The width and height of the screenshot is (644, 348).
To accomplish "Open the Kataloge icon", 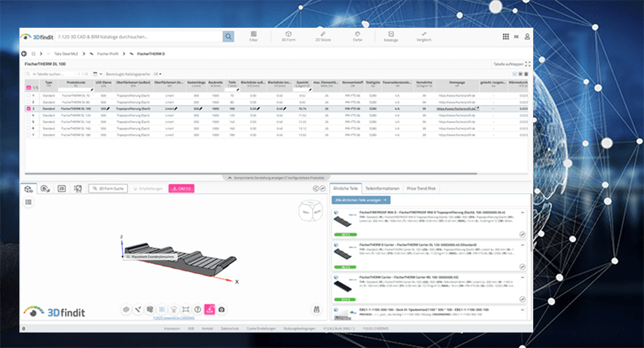I will point(391,35).
